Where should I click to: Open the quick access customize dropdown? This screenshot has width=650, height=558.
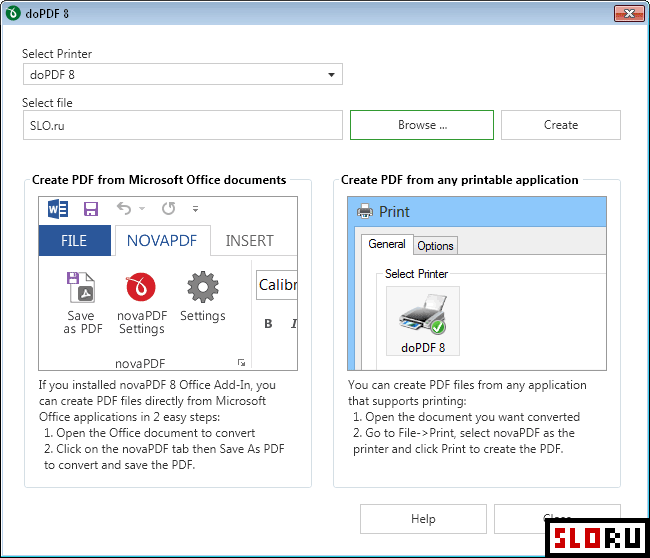pos(195,209)
